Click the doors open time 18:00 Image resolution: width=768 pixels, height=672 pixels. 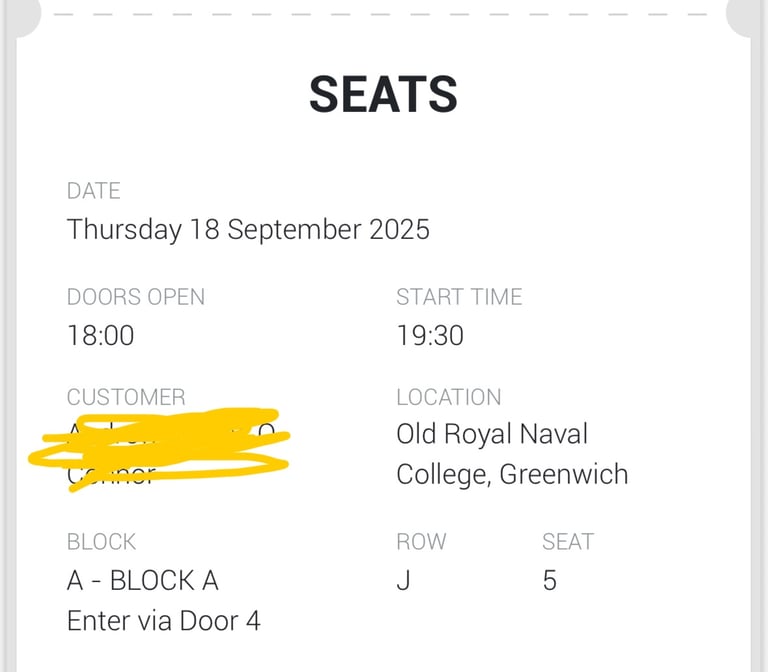tap(100, 336)
